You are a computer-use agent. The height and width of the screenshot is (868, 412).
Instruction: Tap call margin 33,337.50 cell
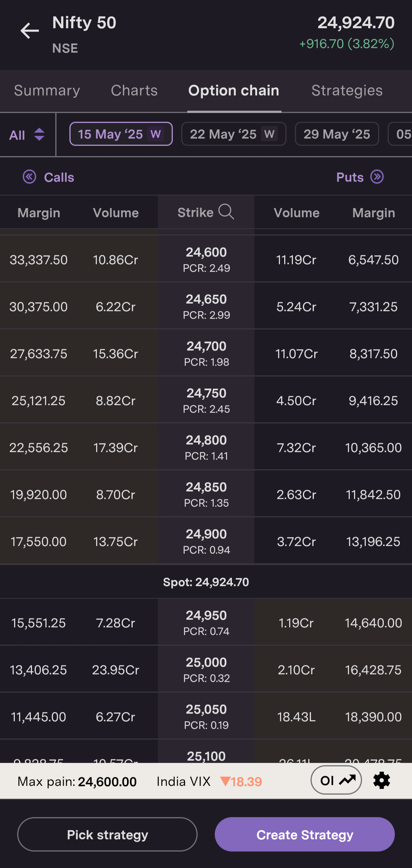coord(39,260)
